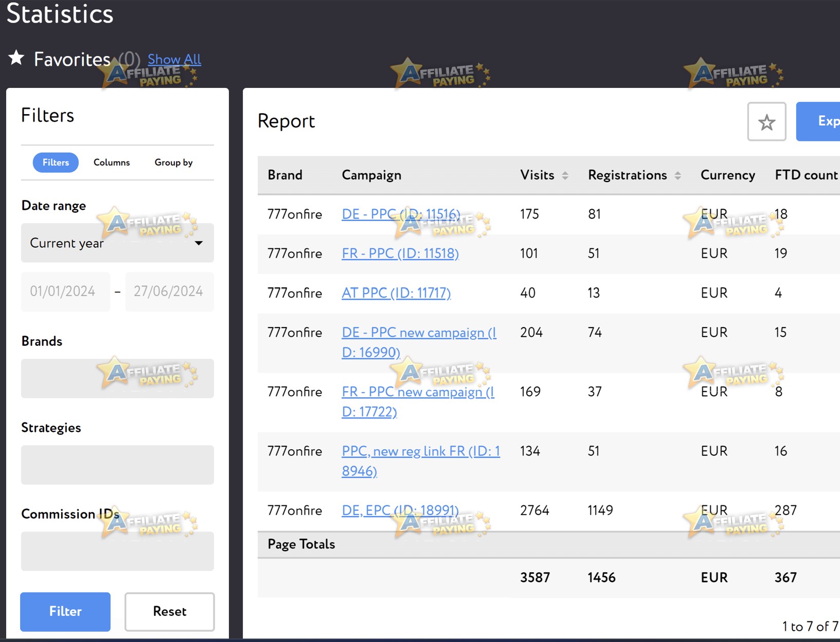Sort by Registrations column arrows
This screenshot has width=840, height=642.
coord(677,175)
